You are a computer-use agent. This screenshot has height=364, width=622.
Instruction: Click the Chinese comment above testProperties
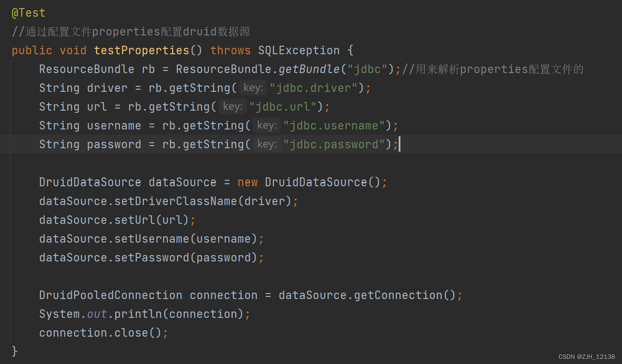click(130, 32)
